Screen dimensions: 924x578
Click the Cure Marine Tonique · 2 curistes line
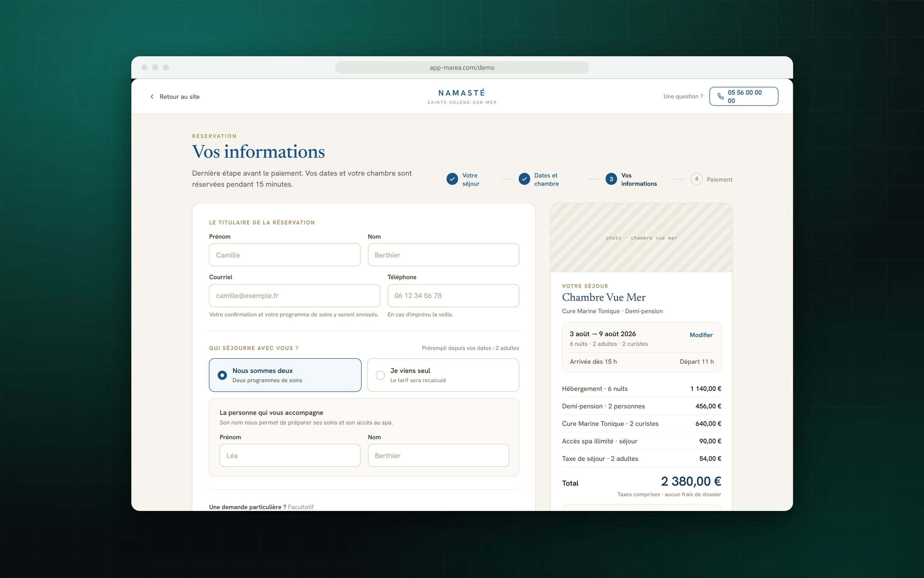point(641,423)
